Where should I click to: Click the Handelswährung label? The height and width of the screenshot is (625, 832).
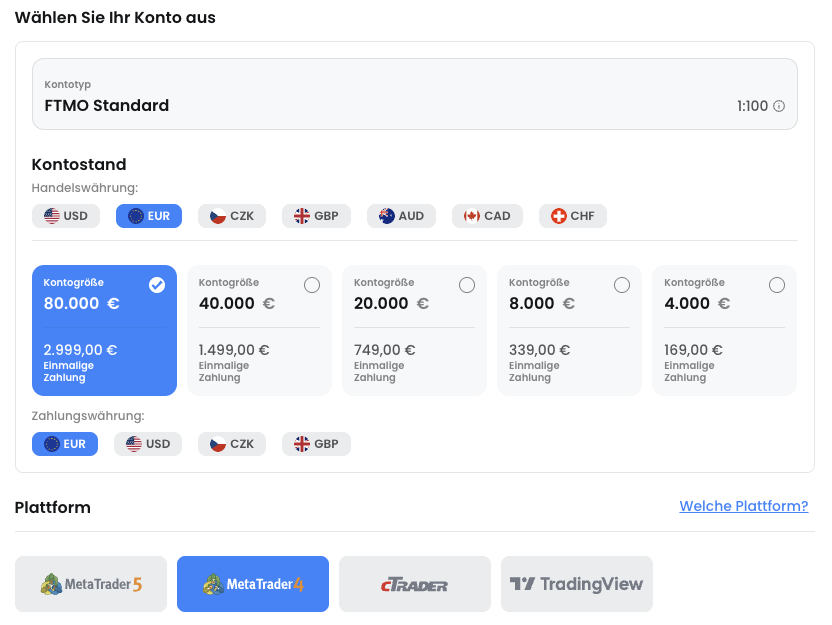point(85,188)
